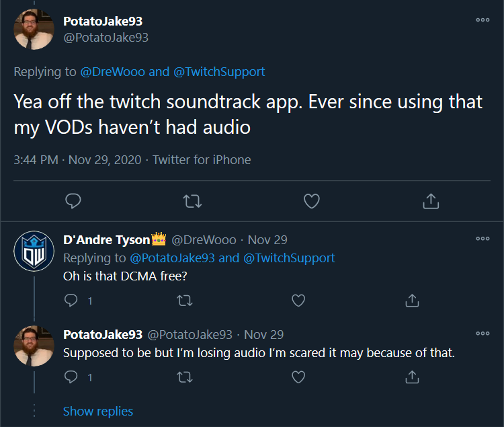Screen dimensions: 504x427
Task: Reply to the main PotatoJake93 tweet
Action: (74, 200)
